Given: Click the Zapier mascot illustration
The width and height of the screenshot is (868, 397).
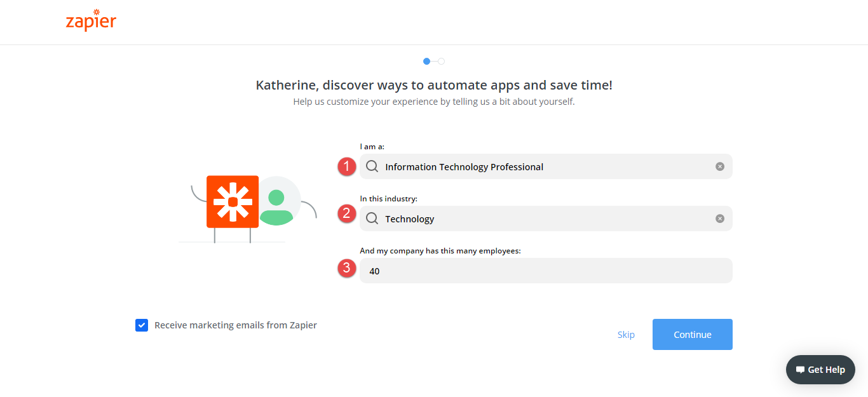Looking at the screenshot, I should (248, 208).
